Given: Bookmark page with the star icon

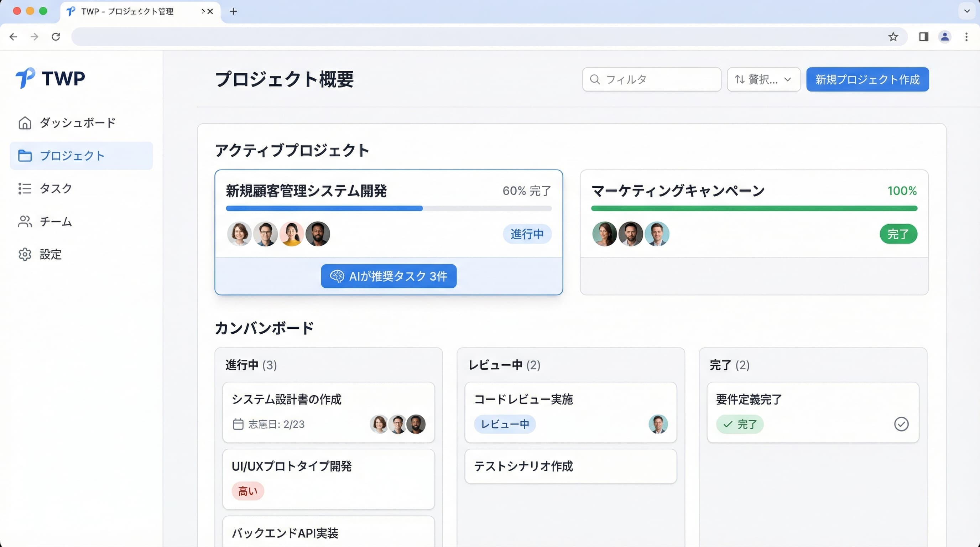Looking at the screenshot, I should (x=893, y=37).
